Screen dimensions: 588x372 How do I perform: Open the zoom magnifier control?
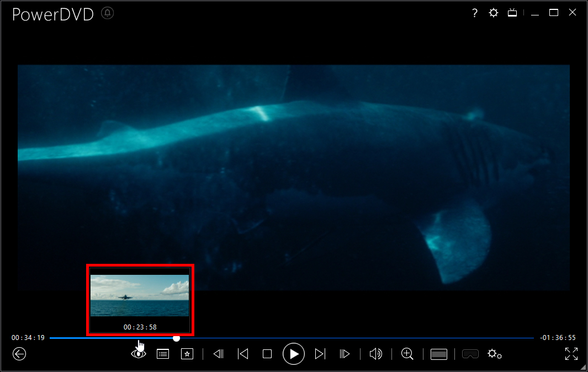point(407,354)
